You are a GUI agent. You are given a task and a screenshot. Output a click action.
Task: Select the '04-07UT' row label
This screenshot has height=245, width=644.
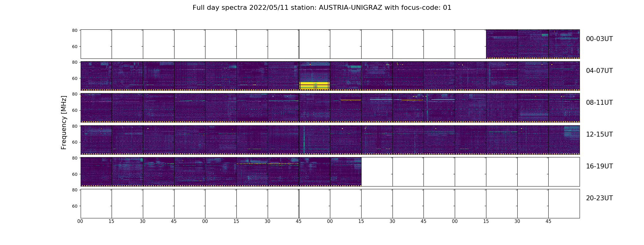tap(599, 71)
